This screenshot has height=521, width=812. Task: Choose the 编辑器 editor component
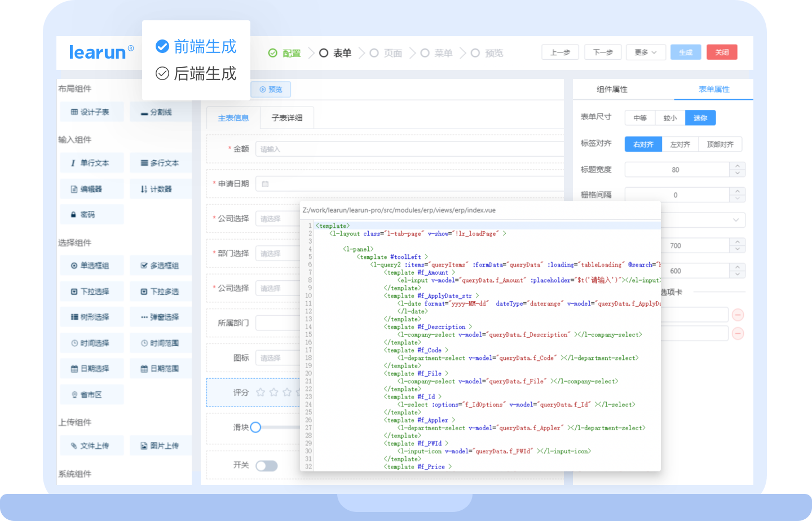(x=91, y=189)
